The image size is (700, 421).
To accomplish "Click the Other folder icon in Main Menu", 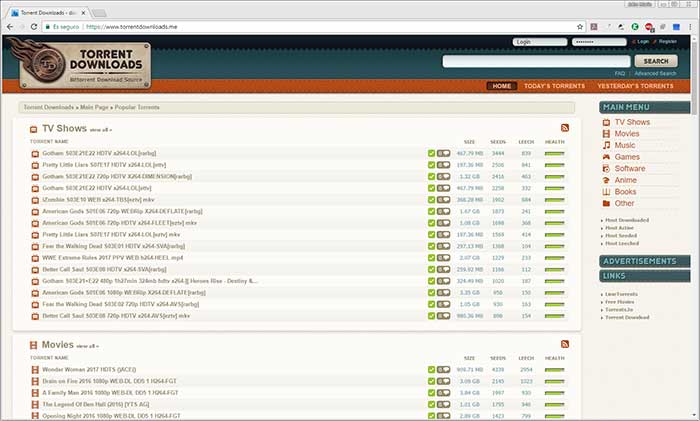I will pyautogui.click(x=606, y=203).
